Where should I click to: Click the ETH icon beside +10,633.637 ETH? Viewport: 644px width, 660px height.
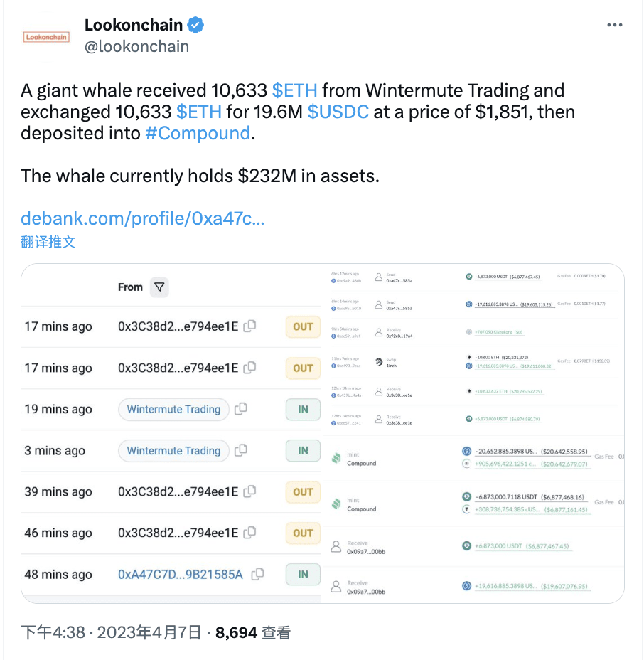(x=468, y=389)
